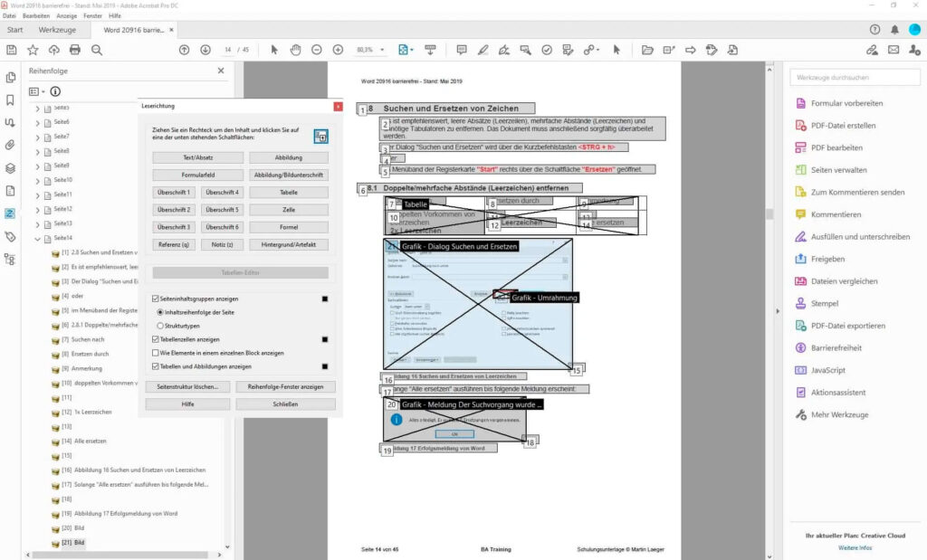Screen dimensions: 927x560
Task: Expand Seite12 tree node
Action: coord(37,210)
